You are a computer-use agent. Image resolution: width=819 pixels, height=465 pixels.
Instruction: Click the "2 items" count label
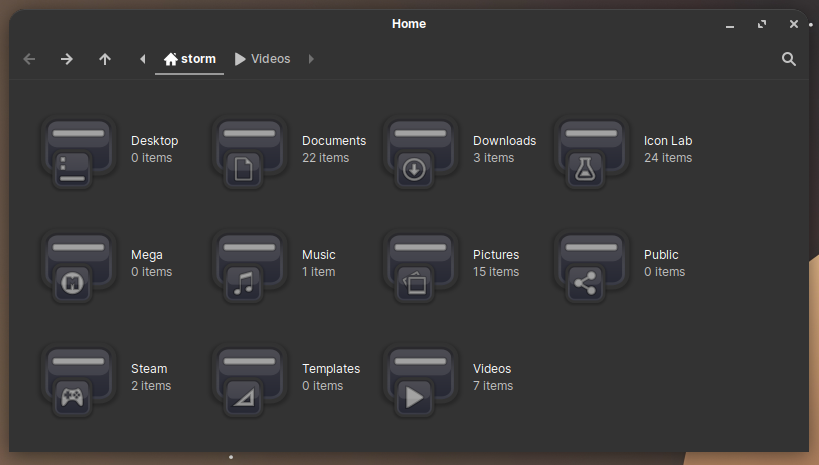pyautogui.click(x=151, y=386)
